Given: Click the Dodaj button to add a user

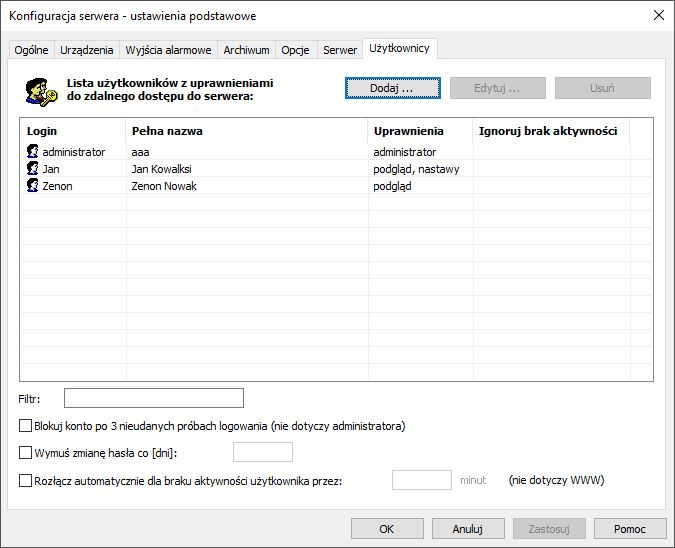Looking at the screenshot, I should [x=393, y=88].
